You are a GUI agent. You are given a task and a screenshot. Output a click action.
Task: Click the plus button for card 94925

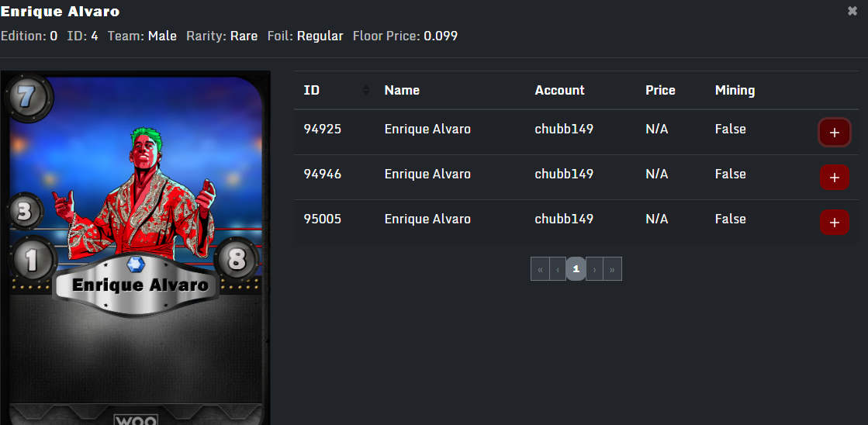point(834,133)
